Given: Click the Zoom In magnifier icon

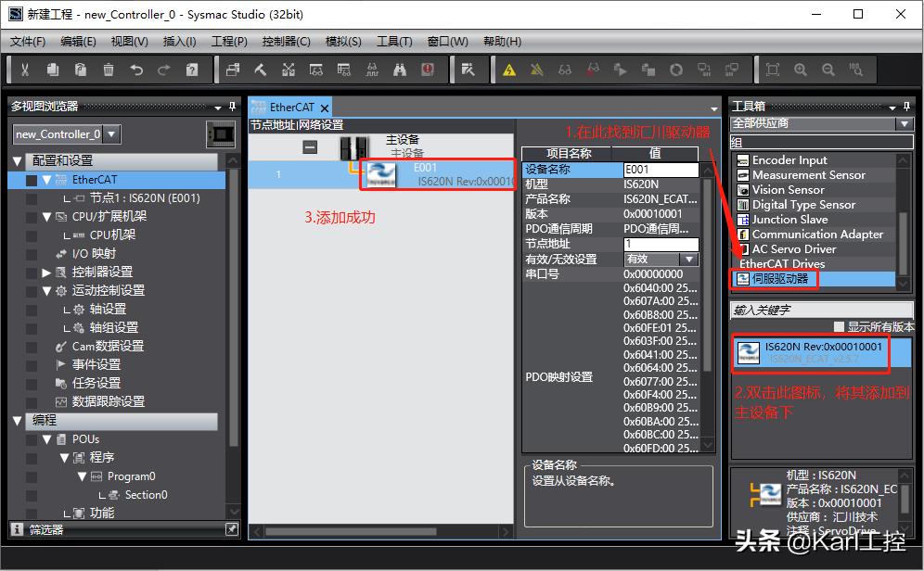Looking at the screenshot, I should [801, 70].
